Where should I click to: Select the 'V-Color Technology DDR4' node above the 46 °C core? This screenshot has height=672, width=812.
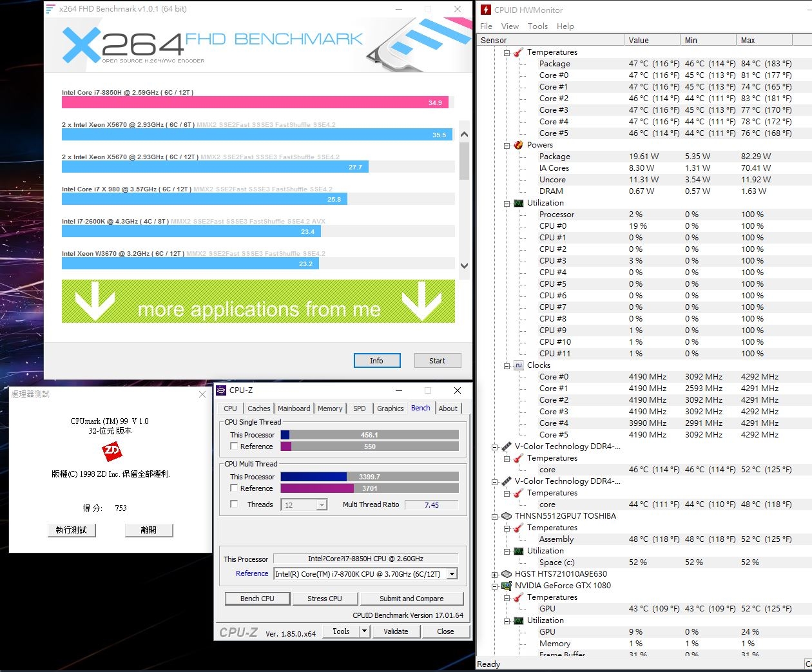click(x=568, y=446)
